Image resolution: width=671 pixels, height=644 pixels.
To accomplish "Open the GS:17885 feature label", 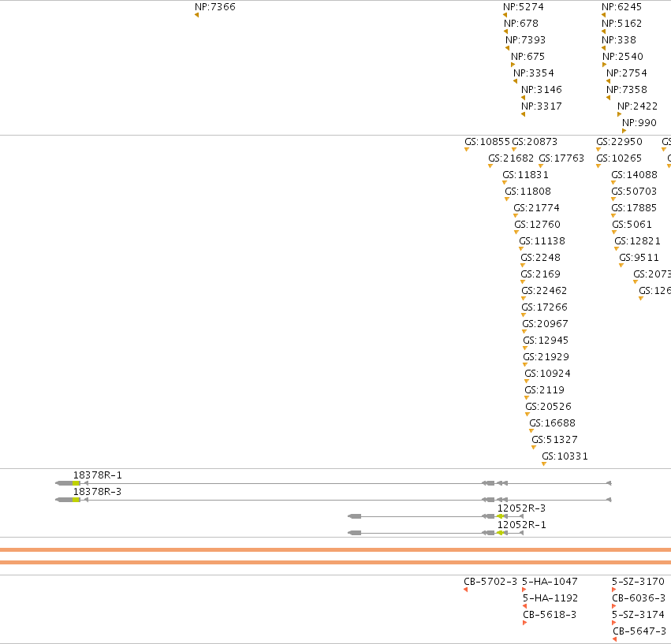I will [634, 208].
